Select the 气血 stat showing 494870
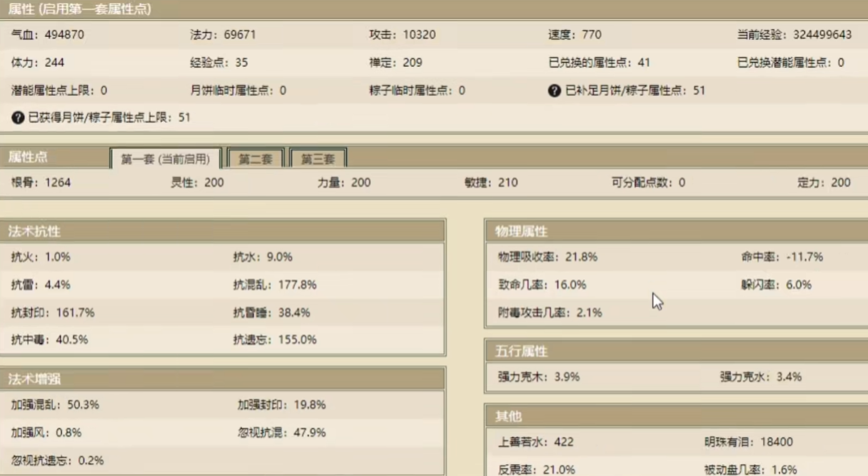This screenshot has height=476, width=868. click(x=48, y=35)
